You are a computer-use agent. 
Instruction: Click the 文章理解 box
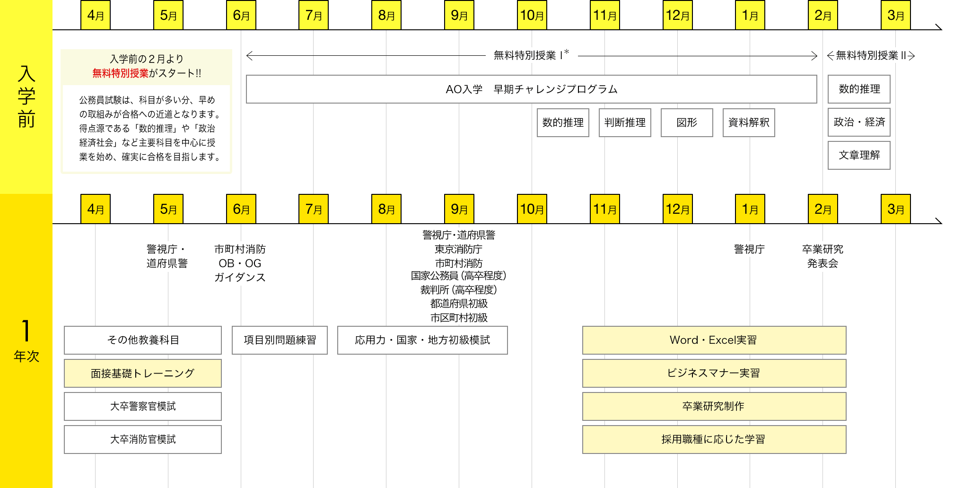[x=859, y=155]
